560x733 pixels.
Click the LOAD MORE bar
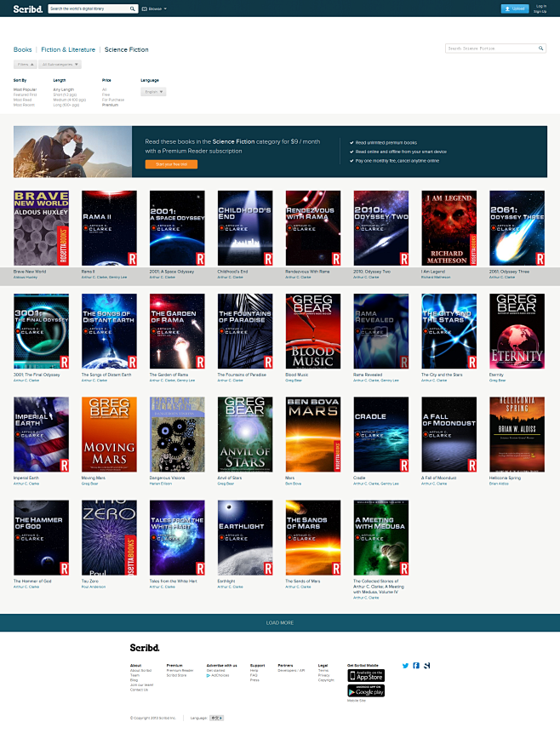(280, 622)
